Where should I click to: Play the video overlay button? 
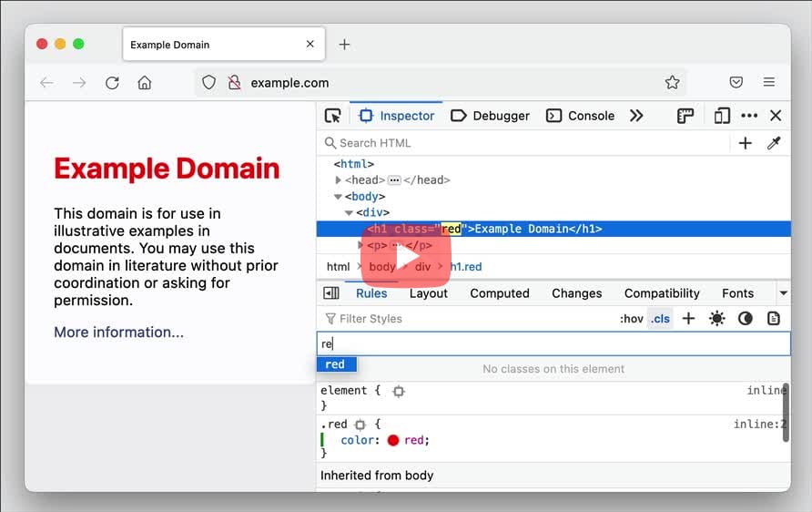[x=406, y=258]
